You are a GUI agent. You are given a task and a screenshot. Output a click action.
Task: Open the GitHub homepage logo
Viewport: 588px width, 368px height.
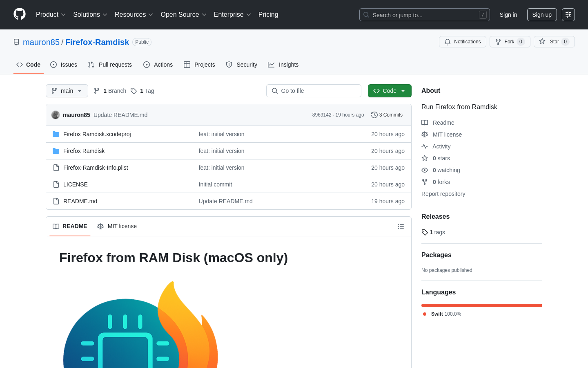coord(20,14)
